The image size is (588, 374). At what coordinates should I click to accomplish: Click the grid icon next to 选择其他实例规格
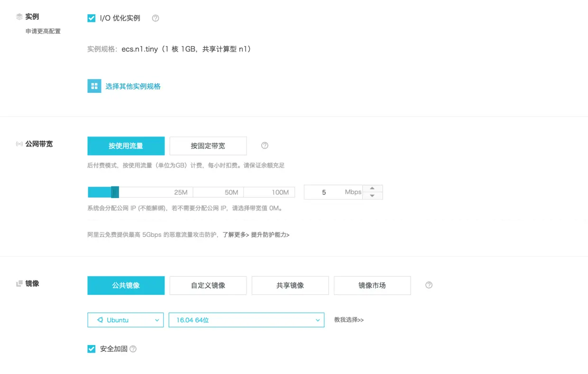coord(94,86)
